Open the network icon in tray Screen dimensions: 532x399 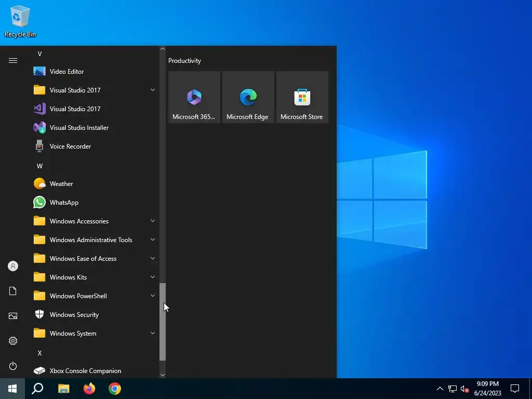(453, 389)
